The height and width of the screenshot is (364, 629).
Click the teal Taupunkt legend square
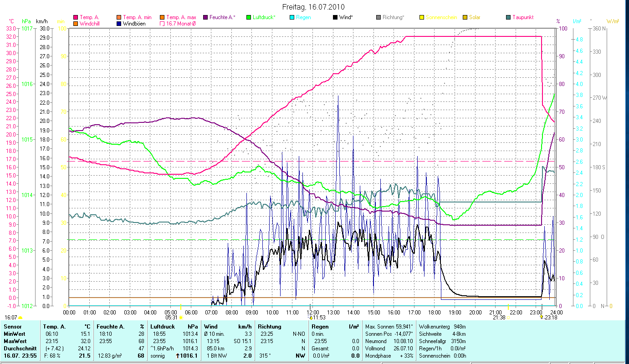pos(508,17)
